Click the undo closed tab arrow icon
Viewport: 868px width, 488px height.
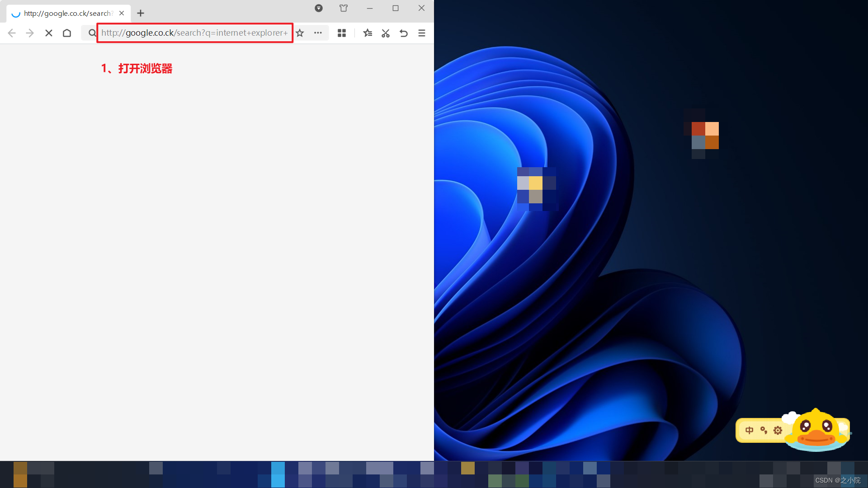[404, 33]
